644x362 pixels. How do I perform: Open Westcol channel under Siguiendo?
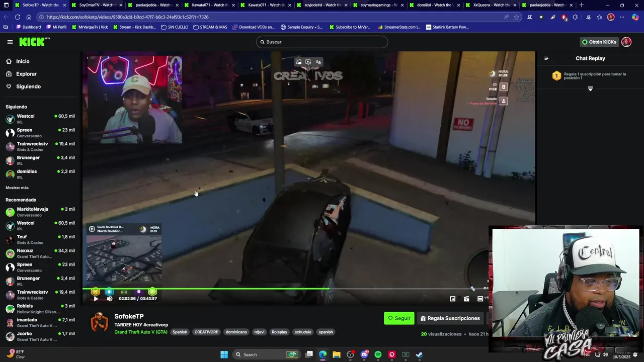pos(40,119)
